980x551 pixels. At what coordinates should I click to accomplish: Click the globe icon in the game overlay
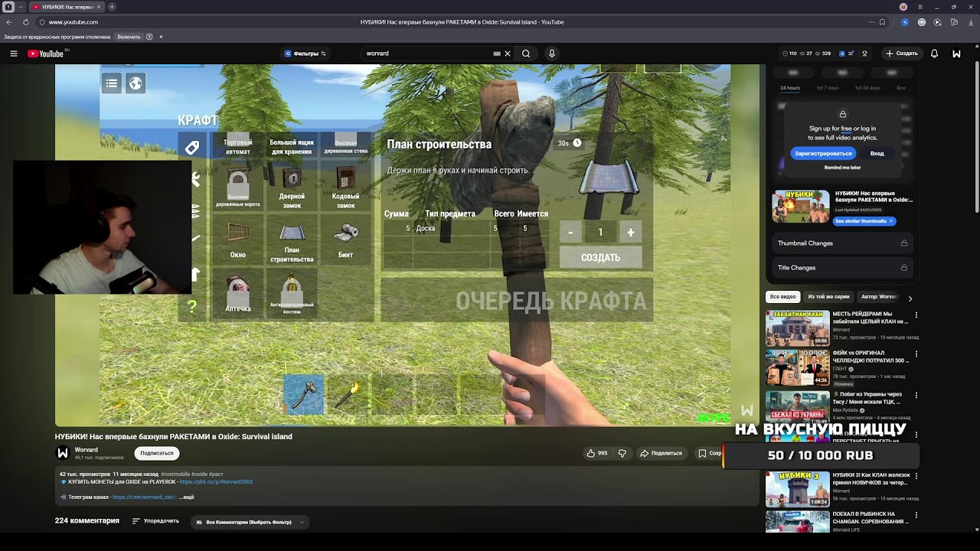tap(136, 83)
